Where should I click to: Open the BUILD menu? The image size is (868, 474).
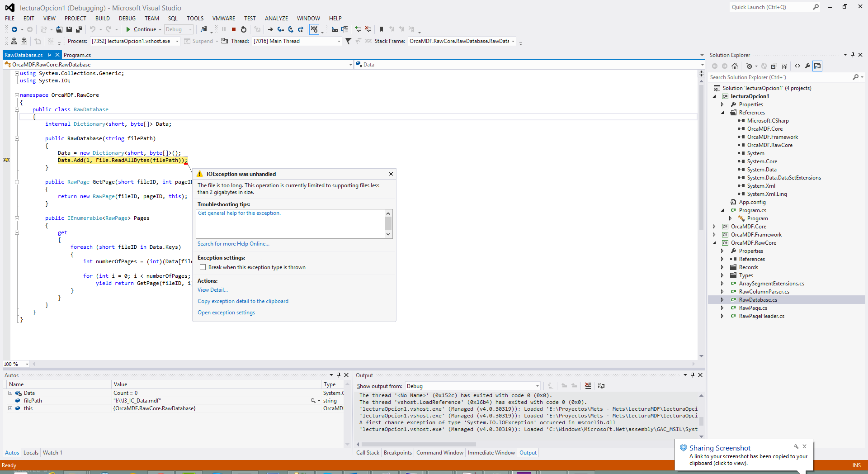point(102,19)
